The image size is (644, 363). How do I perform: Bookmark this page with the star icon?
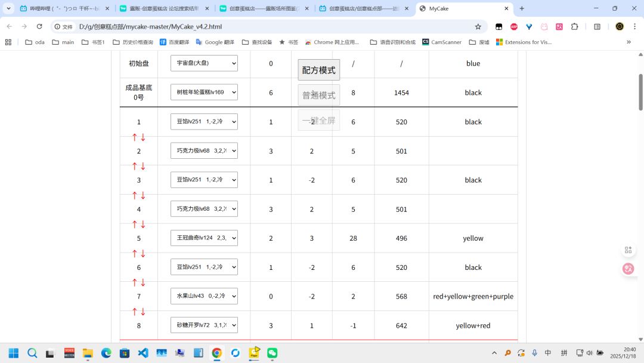(x=478, y=27)
